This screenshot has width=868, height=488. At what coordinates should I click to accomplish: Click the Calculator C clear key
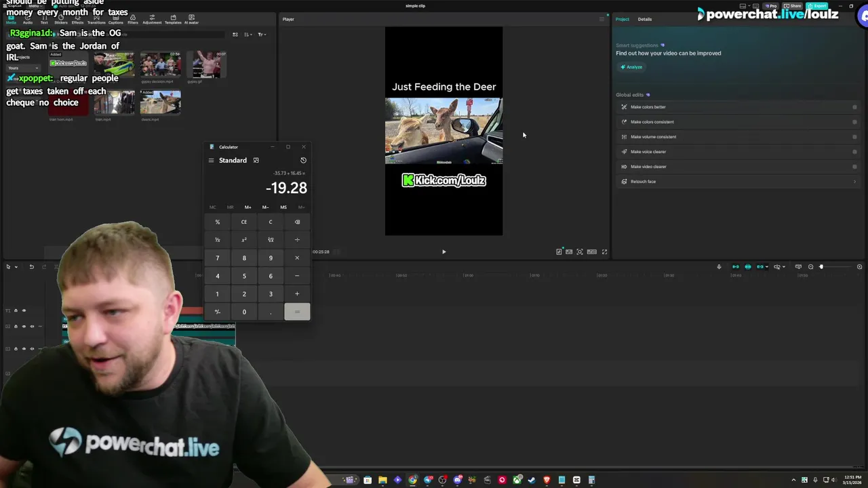pos(271,222)
